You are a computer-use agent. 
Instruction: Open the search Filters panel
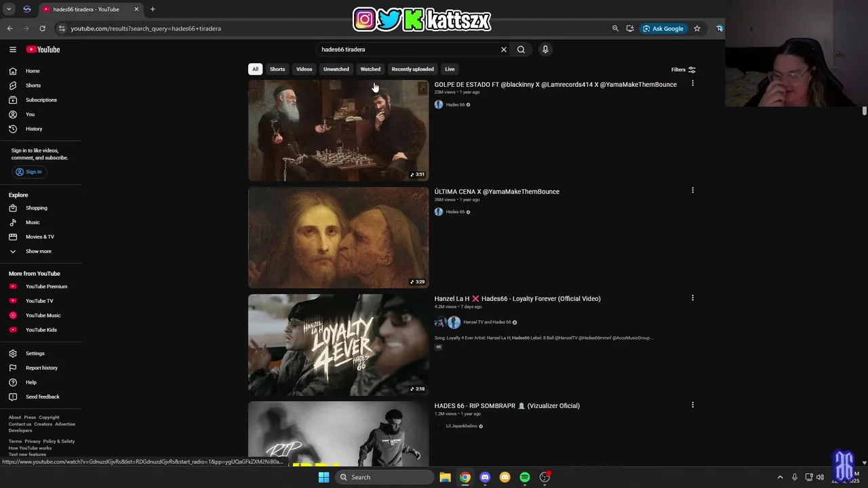(684, 70)
